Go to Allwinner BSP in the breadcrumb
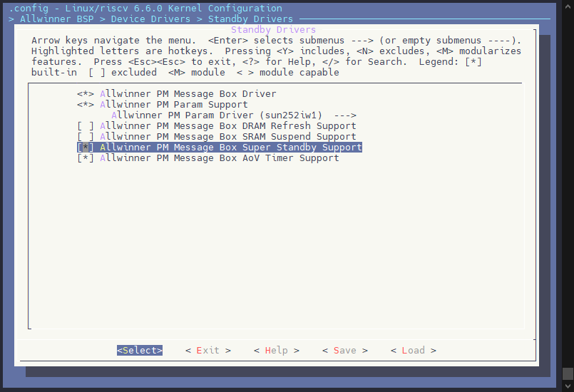Image resolution: width=574 pixels, height=392 pixels. pos(56,19)
